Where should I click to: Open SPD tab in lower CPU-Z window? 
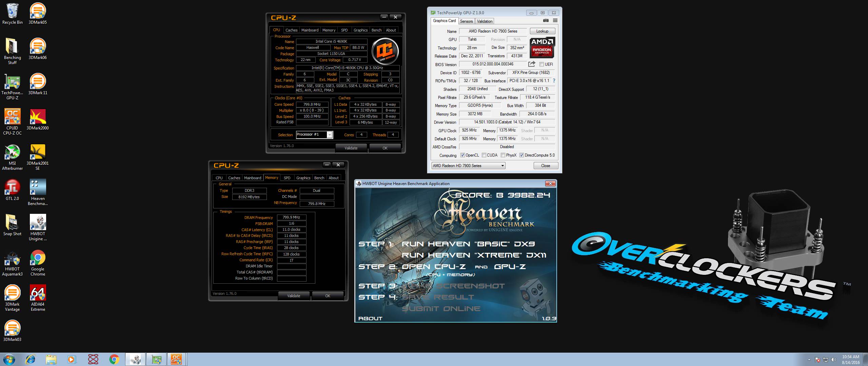[287, 178]
